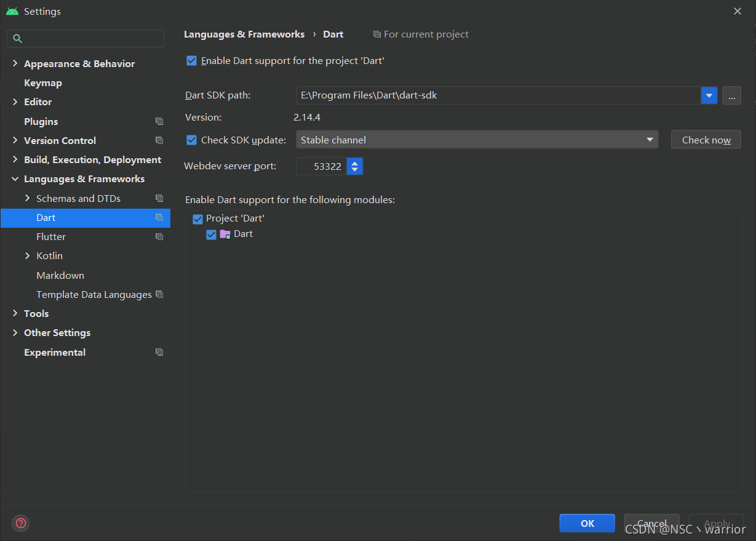Click the project-level icon next to Version Control
The image size is (756, 541).
tap(159, 140)
